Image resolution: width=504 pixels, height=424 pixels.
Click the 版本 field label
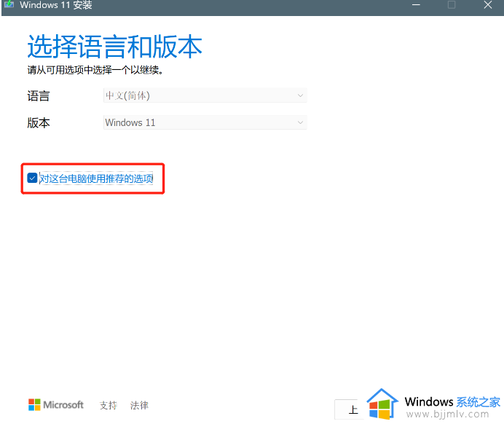coord(39,123)
